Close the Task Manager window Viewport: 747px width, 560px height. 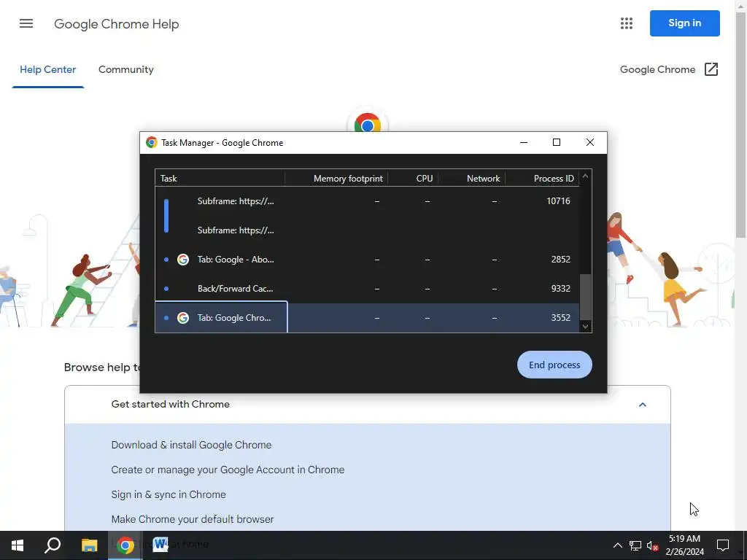click(589, 142)
